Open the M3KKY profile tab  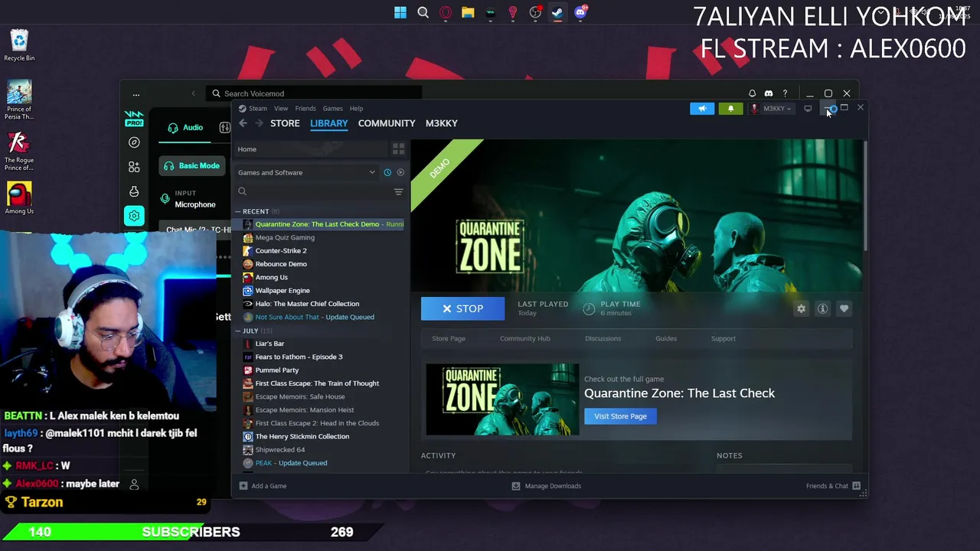(442, 123)
